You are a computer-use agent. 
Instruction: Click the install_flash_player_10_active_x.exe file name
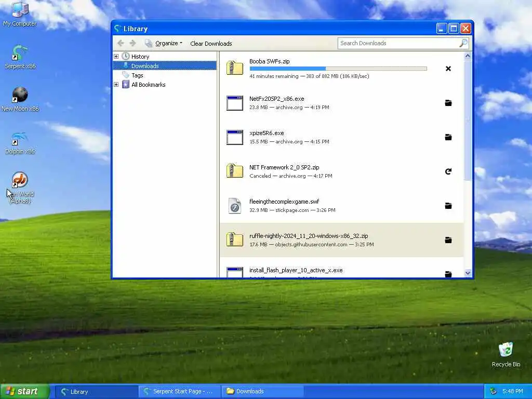[296, 270]
